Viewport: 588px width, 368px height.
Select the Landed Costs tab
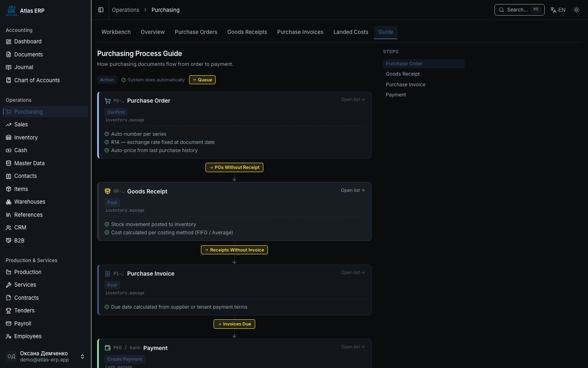tap(351, 32)
